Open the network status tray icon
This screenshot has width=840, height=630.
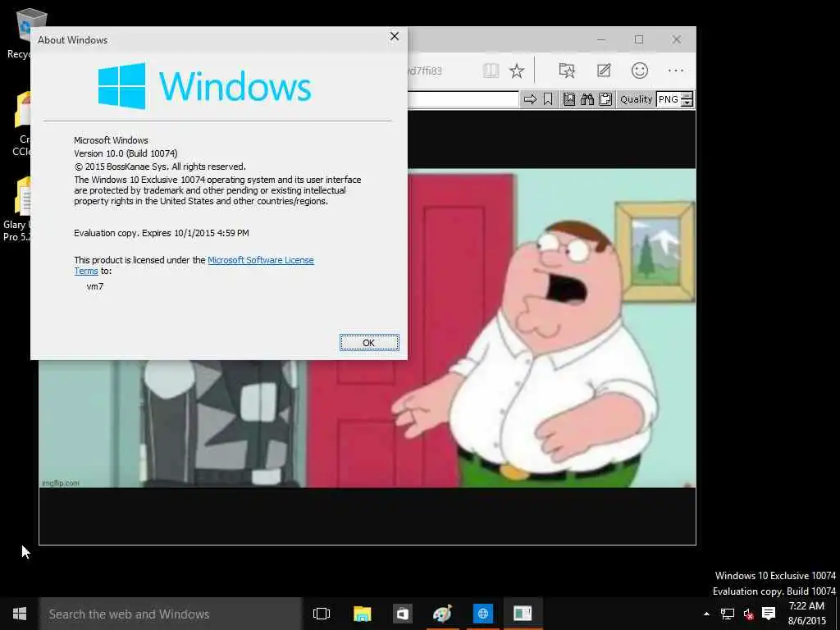(727, 614)
